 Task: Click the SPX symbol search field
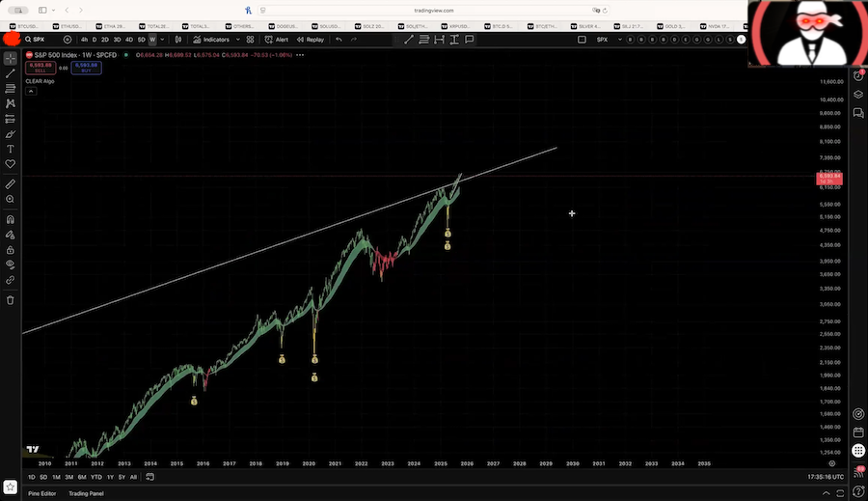(41, 40)
